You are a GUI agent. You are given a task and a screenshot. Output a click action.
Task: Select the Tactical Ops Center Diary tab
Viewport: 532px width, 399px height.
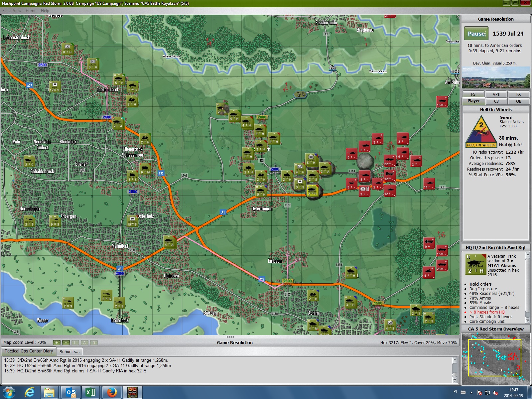coord(29,351)
